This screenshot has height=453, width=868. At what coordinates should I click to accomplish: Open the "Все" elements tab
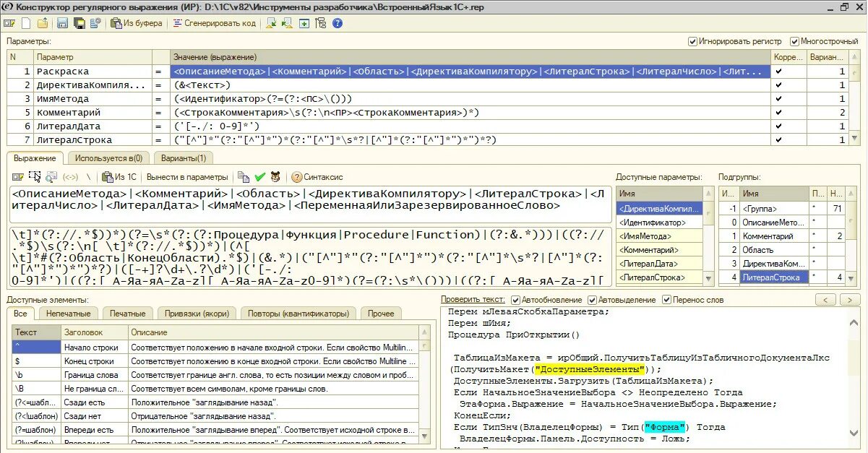(20, 314)
